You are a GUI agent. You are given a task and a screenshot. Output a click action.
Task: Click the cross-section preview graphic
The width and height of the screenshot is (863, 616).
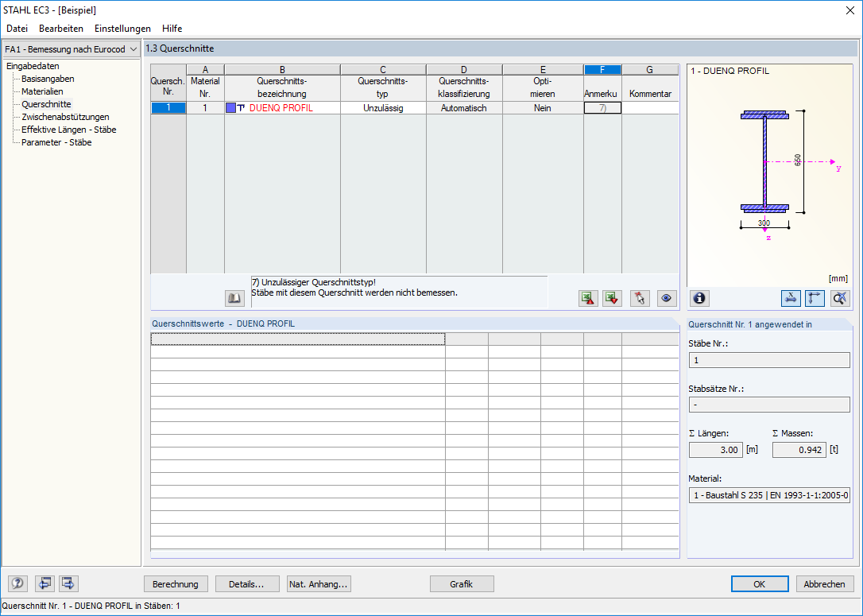769,176
